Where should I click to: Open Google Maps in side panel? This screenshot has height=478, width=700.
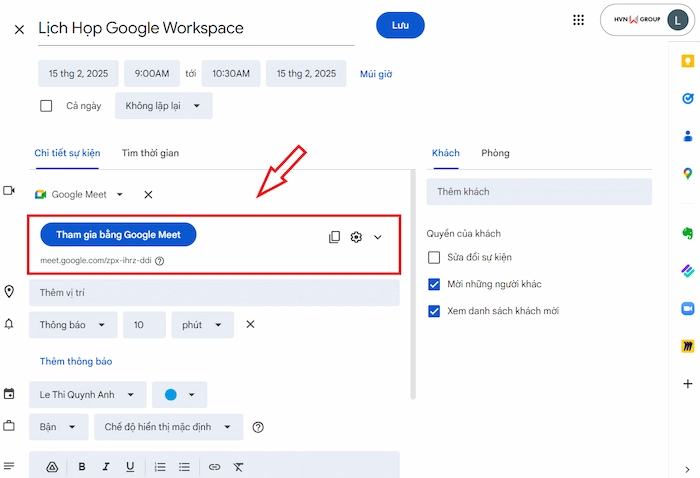687,174
